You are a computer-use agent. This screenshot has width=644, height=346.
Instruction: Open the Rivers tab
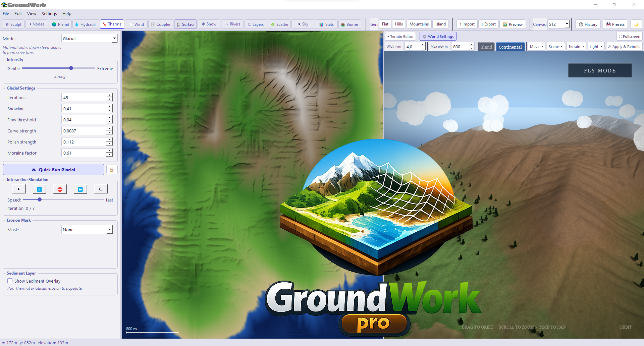coord(232,24)
